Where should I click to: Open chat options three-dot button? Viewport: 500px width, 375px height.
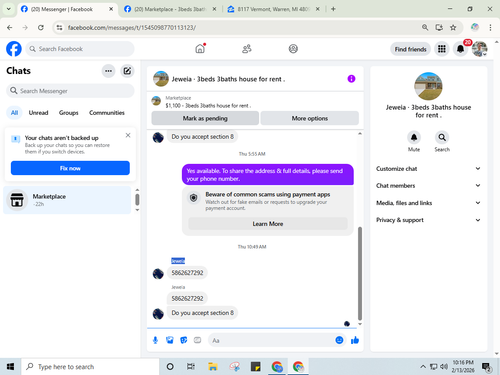click(108, 71)
